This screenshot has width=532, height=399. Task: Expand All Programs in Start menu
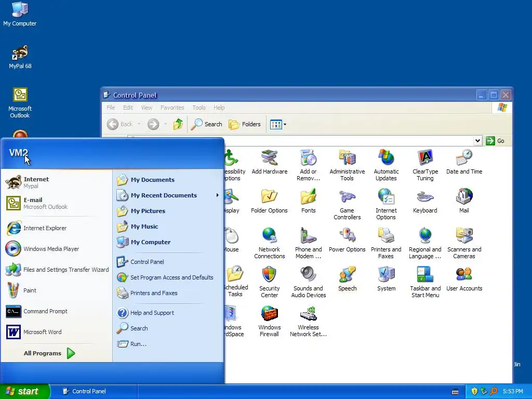(49, 353)
